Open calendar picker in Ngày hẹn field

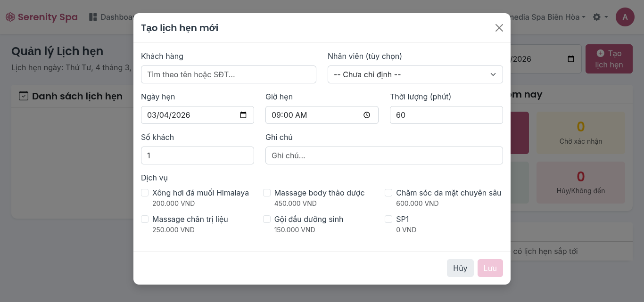tap(243, 115)
